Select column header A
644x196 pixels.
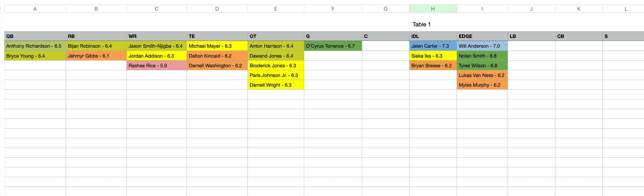click(x=35, y=8)
